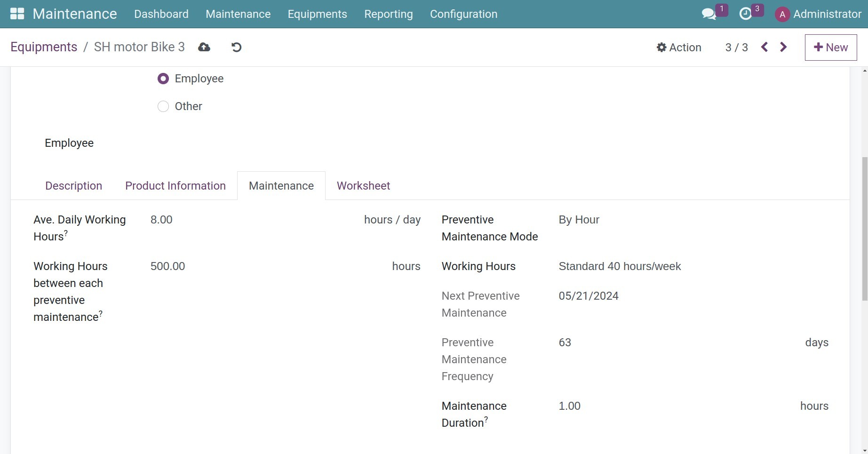Open the Configuration menu
868x454 pixels.
point(463,14)
